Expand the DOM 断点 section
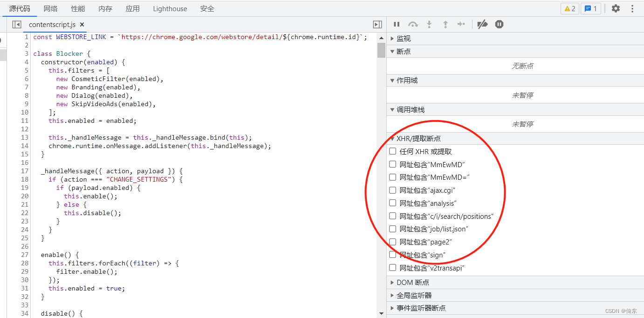Viewport: 644px width, 318px height. (515, 283)
